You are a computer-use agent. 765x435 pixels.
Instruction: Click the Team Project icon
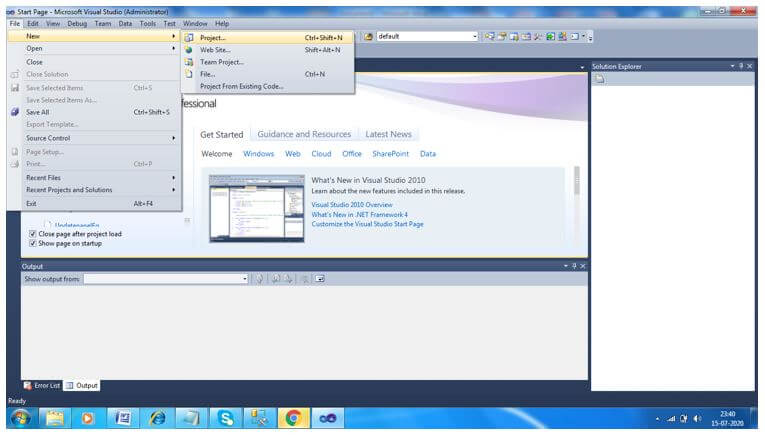[189, 62]
